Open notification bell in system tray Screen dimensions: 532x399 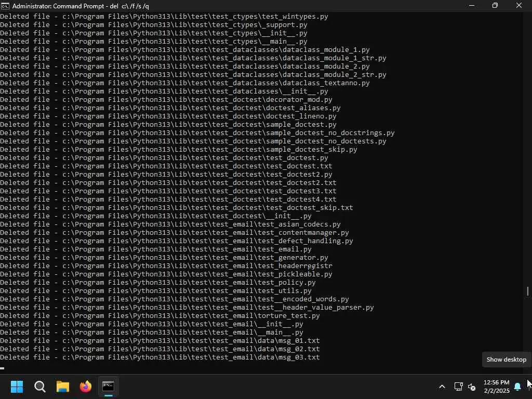coord(517,387)
